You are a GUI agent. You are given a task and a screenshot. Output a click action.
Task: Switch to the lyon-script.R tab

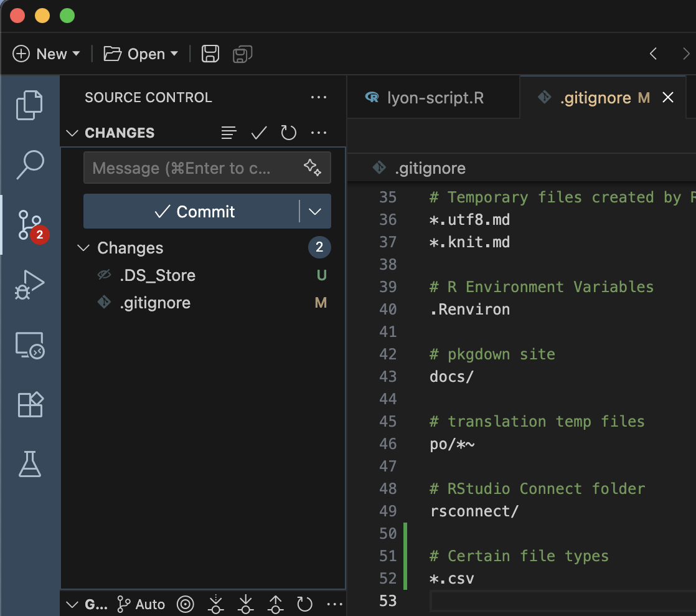tap(433, 97)
